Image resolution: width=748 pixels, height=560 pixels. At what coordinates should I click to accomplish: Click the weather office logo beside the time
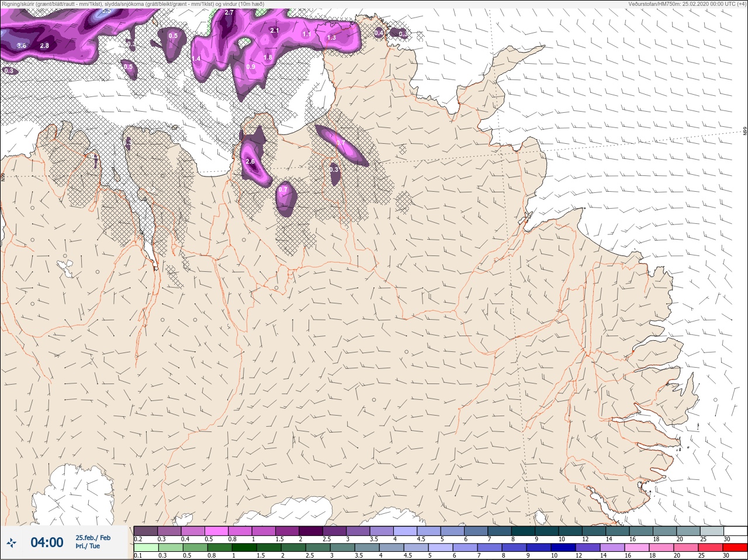(11, 542)
